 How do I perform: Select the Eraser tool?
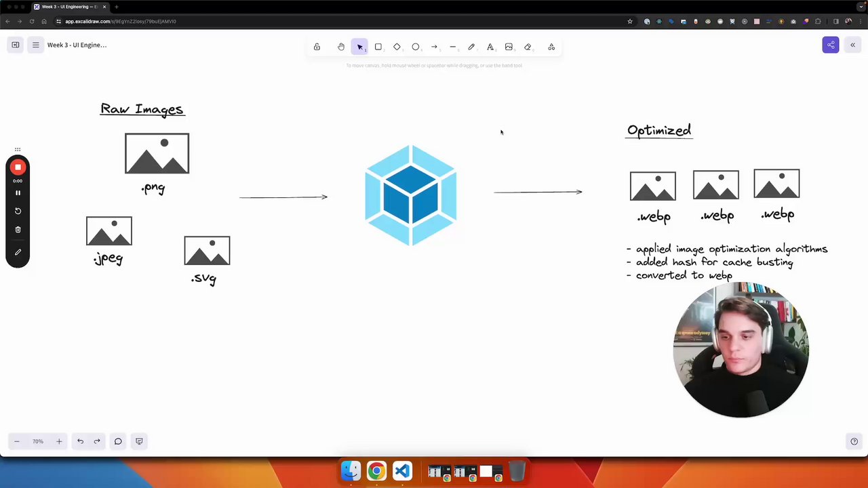click(528, 47)
